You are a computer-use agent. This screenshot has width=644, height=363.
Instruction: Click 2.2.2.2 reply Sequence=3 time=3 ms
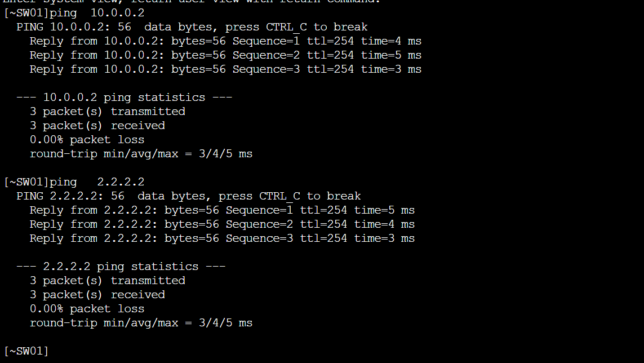click(x=222, y=238)
